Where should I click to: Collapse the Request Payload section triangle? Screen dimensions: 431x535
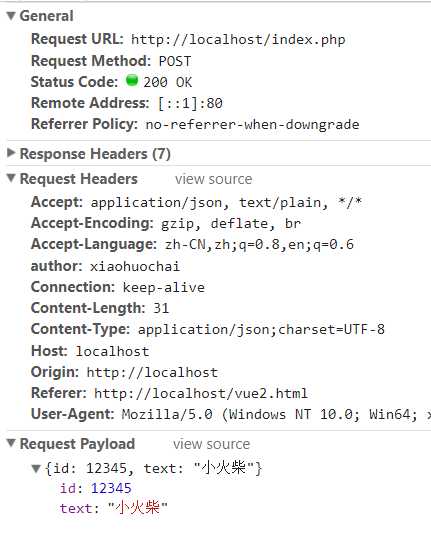point(11,443)
